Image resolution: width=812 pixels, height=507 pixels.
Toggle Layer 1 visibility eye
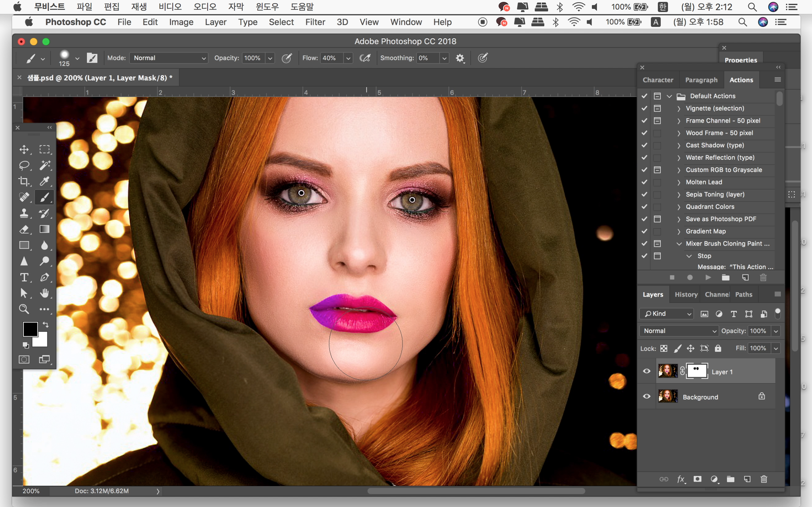pyautogui.click(x=646, y=371)
